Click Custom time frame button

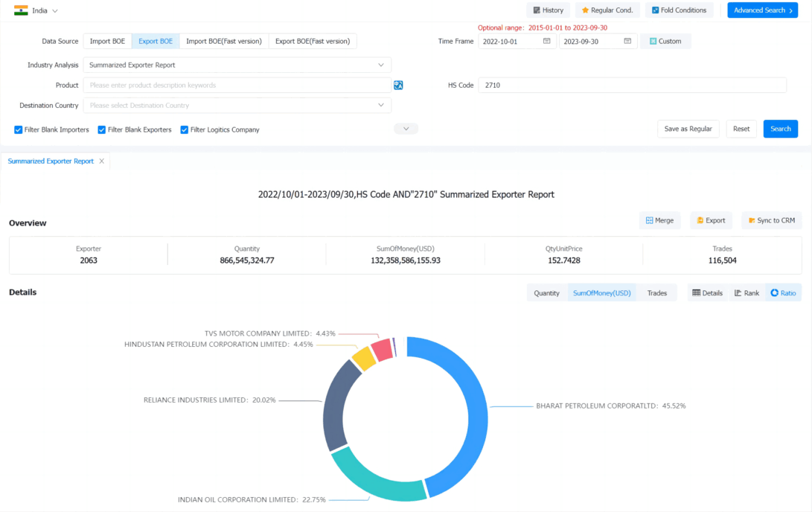[x=665, y=42]
